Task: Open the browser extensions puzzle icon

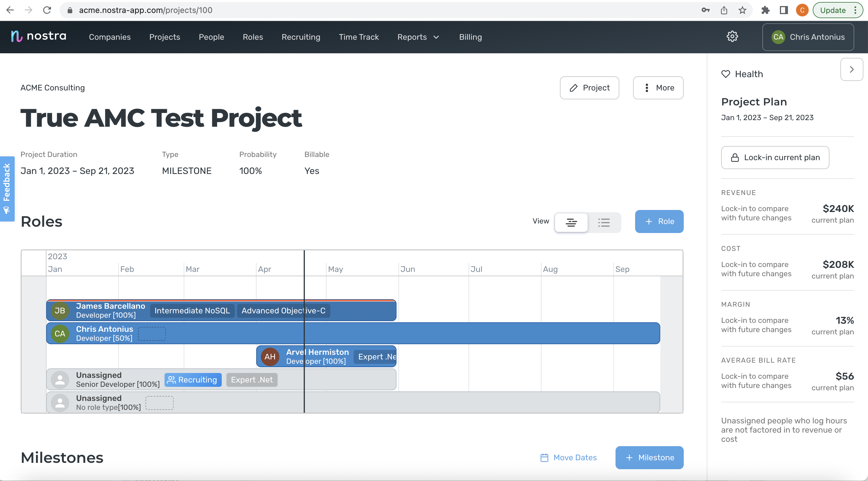Action: pyautogui.click(x=765, y=10)
